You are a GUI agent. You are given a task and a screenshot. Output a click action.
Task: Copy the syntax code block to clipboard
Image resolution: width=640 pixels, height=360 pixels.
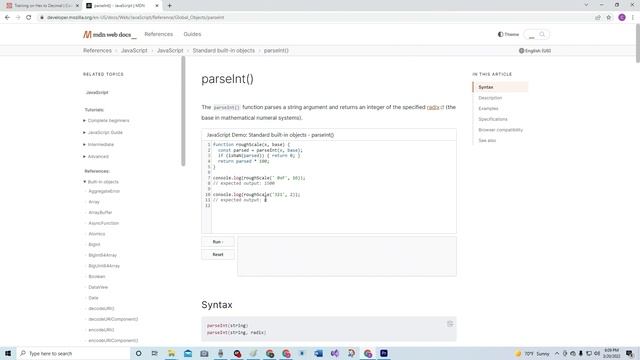pos(450,324)
